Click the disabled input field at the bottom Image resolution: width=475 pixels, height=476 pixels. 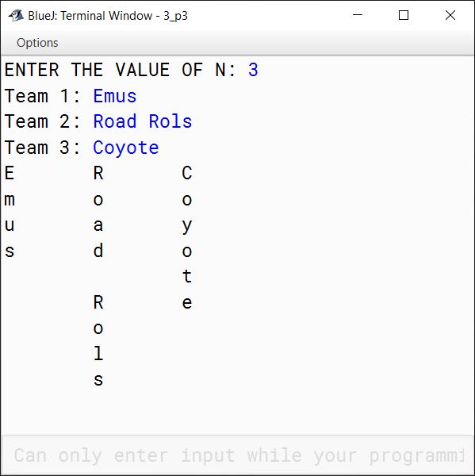[x=238, y=455]
